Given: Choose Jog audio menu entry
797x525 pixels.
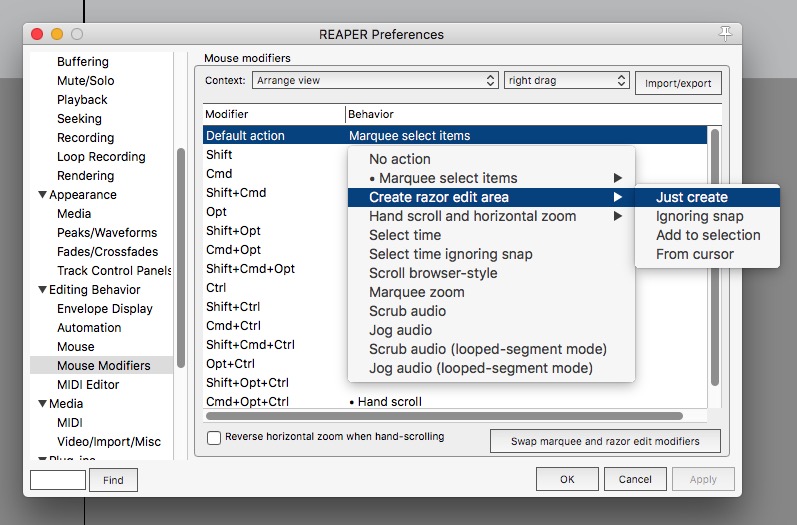Looking at the screenshot, I should coord(491,330).
